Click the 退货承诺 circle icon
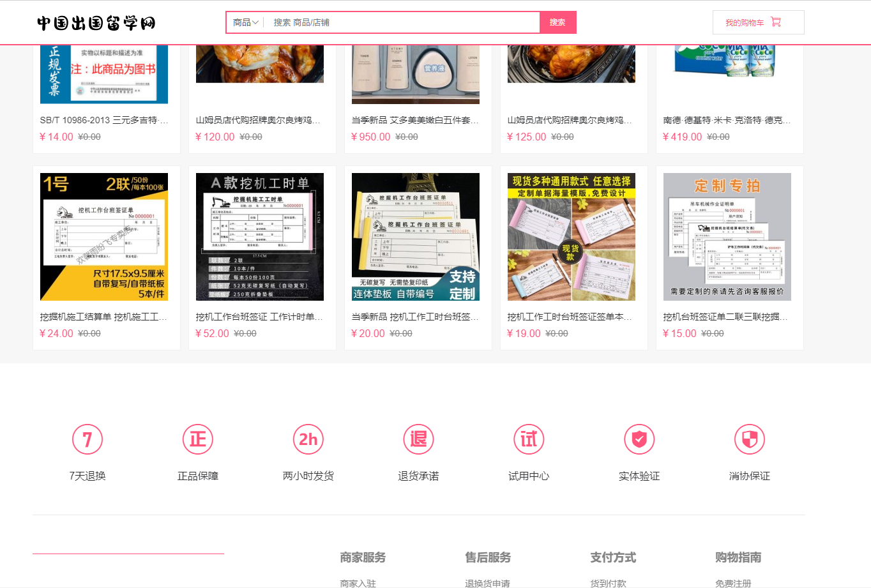 click(x=418, y=439)
